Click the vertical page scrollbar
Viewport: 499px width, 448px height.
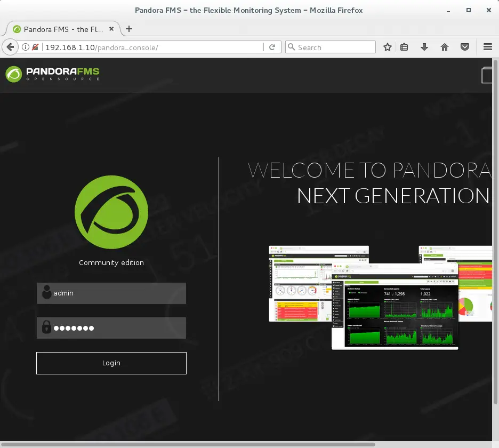click(495, 232)
